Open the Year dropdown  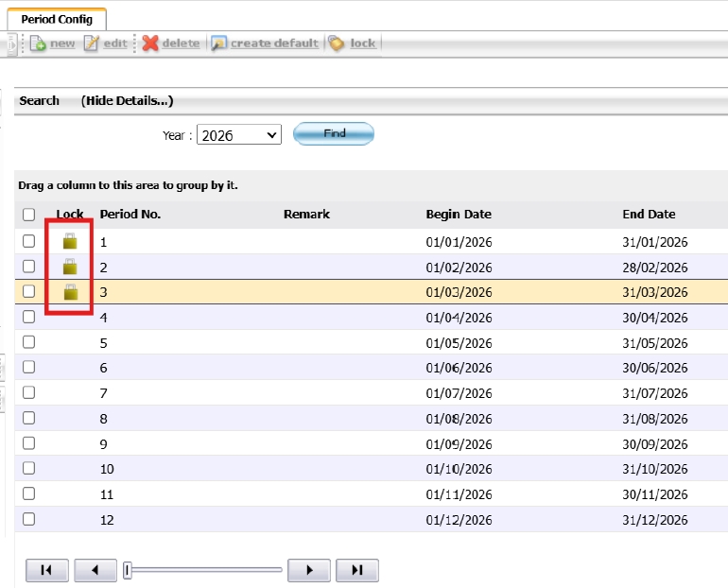pyautogui.click(x=239, y=135)
